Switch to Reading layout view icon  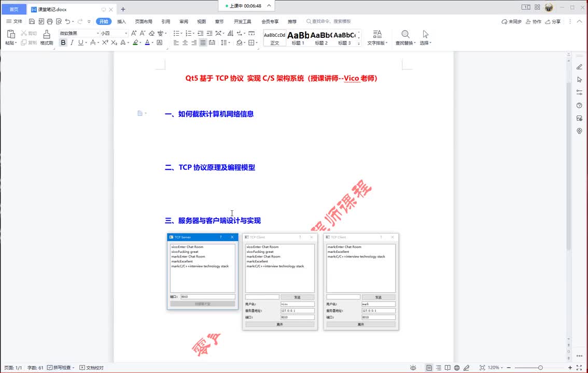(448, 368)
